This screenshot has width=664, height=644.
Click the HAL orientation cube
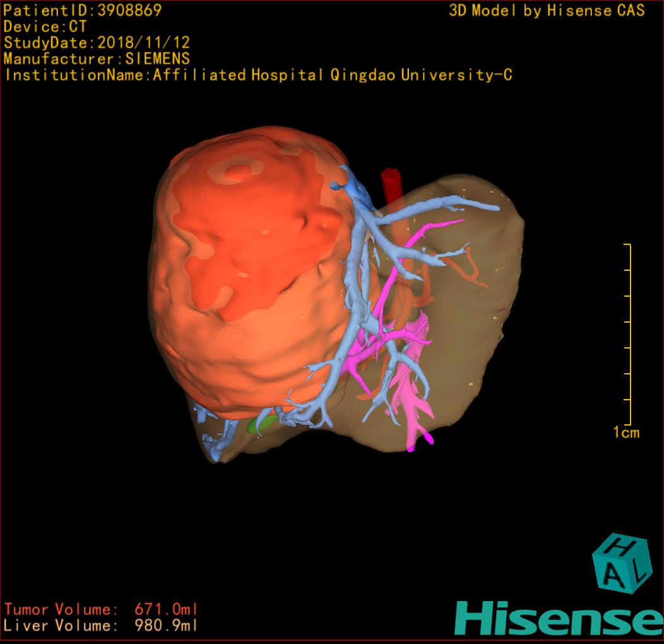point(622,563)
